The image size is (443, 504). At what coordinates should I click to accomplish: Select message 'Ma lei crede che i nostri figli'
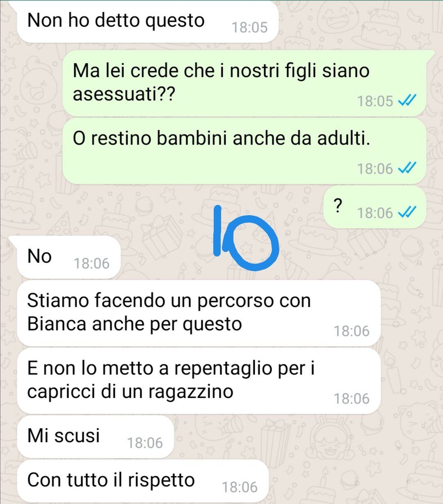tap(244, 83)
